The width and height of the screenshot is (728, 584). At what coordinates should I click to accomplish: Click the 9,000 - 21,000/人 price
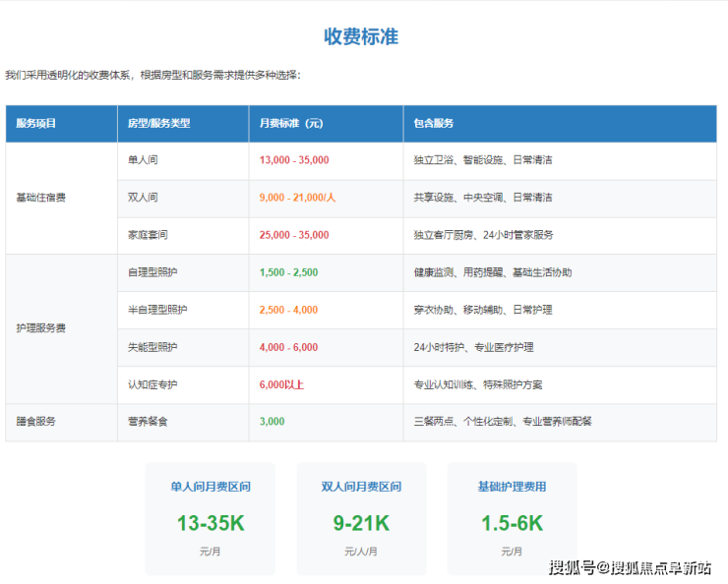tap(297, 198)
